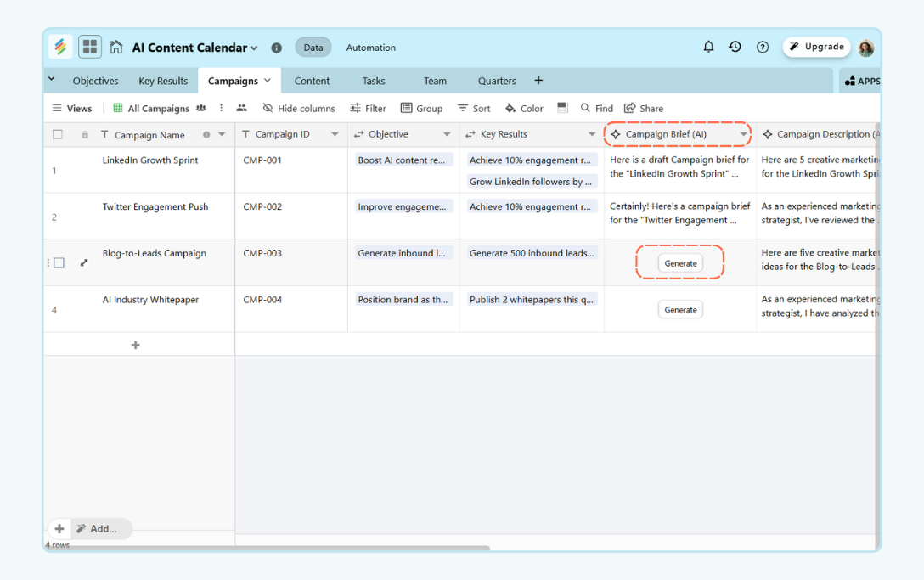
Task: Open the home workspace icon
Action: tap(116, 48)
